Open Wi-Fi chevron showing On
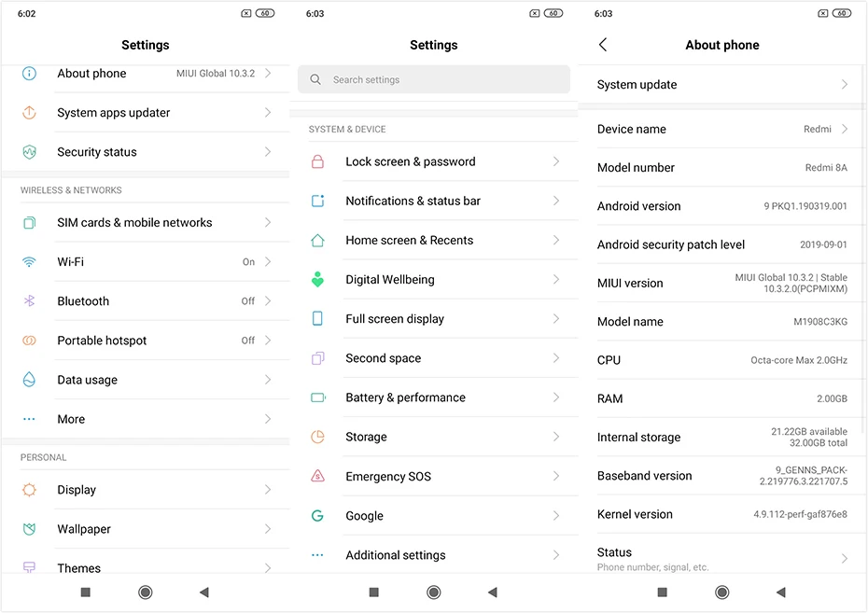The height and width of the screenshot is (613, 868). (268, 261)
